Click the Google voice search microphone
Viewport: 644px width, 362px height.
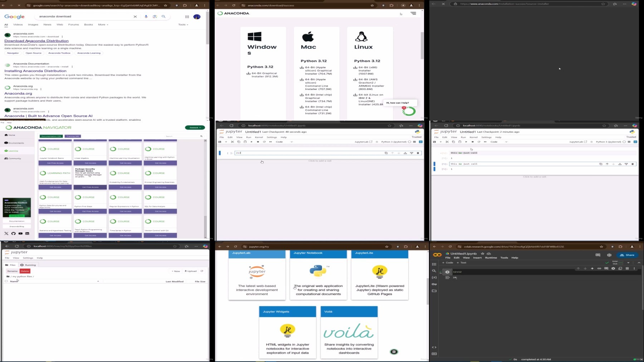146,16
